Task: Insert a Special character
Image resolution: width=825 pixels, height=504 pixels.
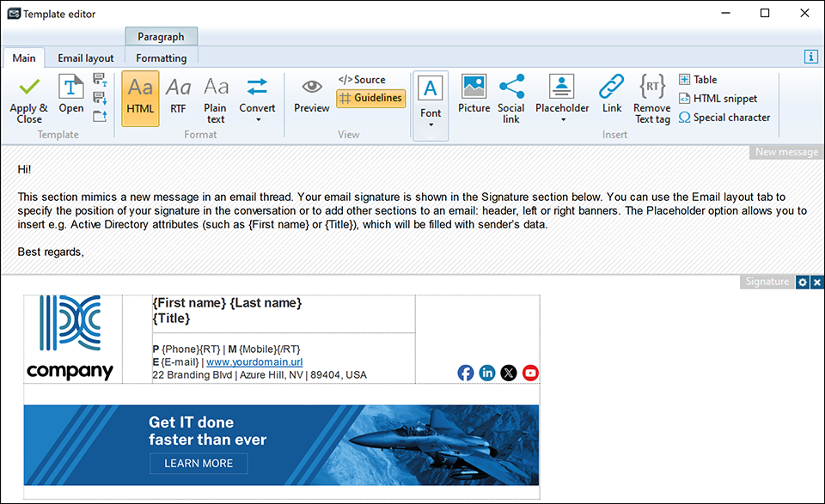Action: point(724,118)
